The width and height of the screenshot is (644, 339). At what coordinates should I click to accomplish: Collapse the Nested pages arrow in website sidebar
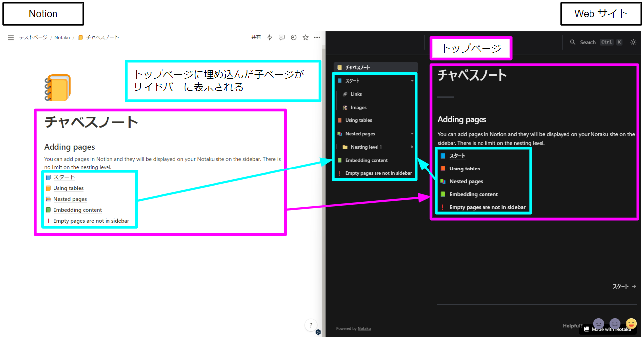pos(412,134)
